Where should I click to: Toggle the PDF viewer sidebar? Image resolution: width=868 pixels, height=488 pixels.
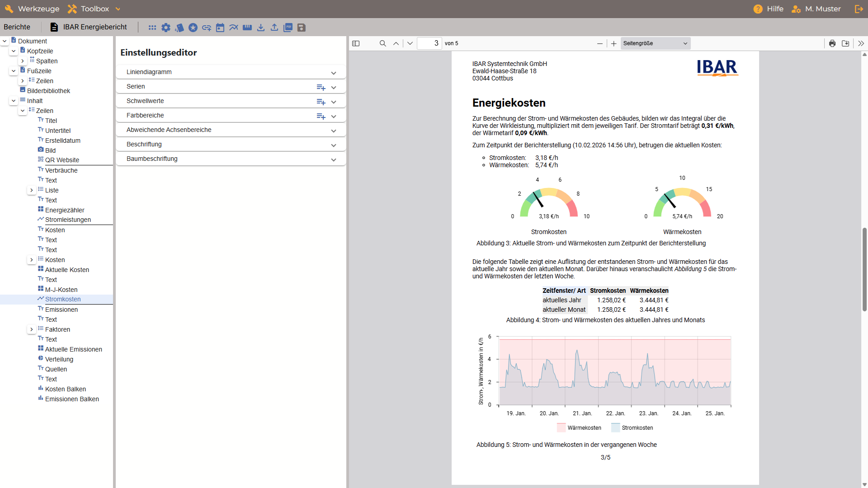click(356, 43)
